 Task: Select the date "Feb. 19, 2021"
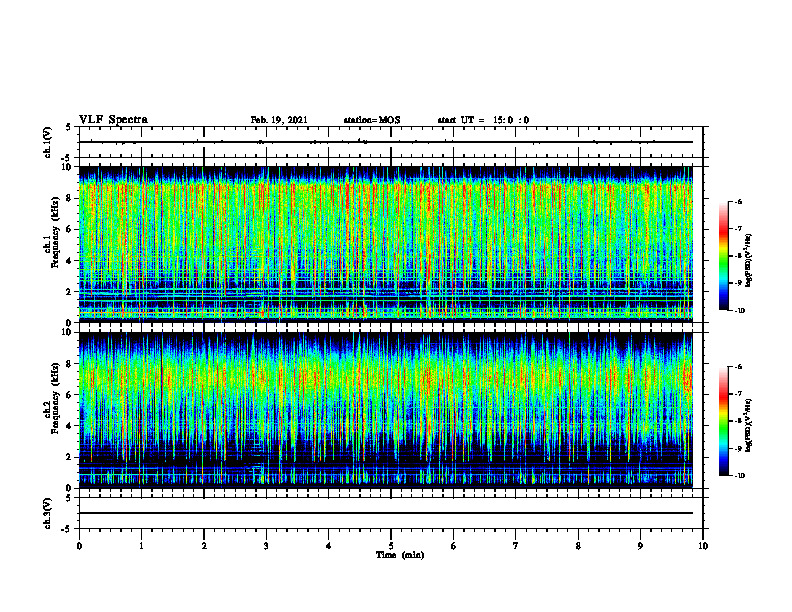(279, 120)
